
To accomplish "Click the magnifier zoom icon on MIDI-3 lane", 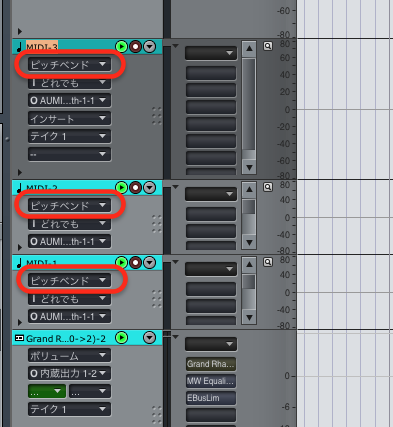I will (x=268, y=46).
